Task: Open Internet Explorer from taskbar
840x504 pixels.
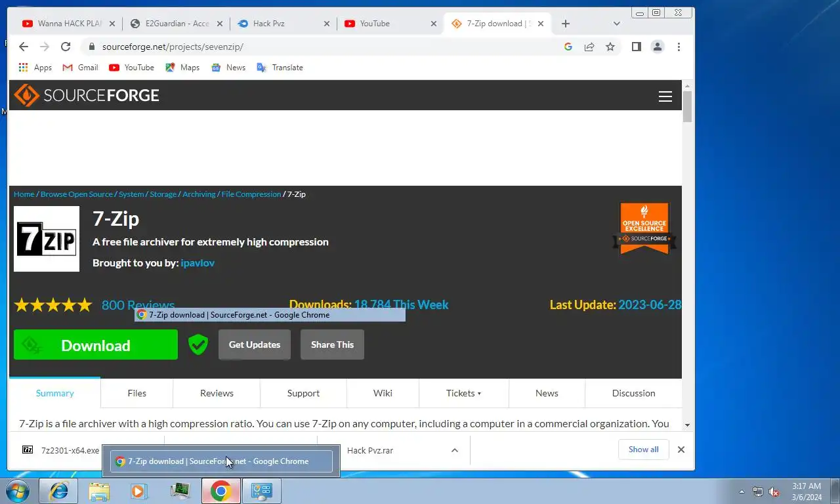Action: tap(58, 491)
